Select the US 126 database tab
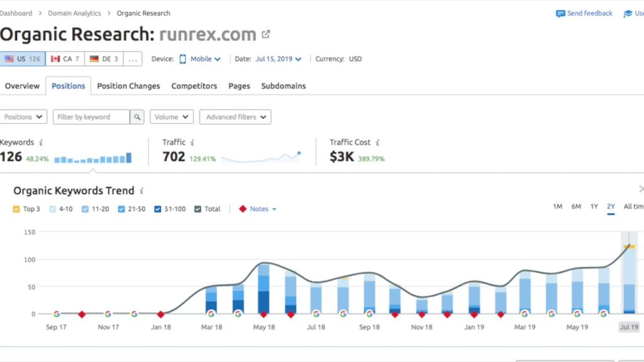Screen dimensions: 644x362 coord(23,58)
